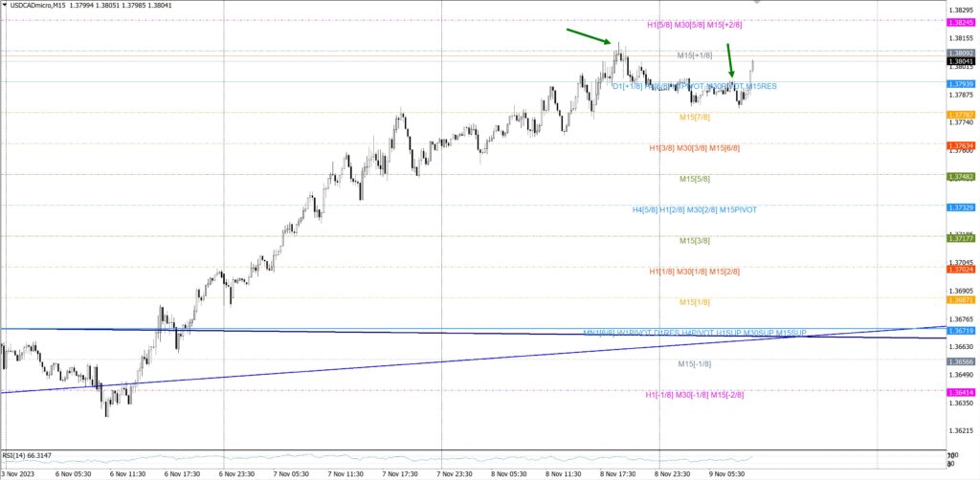This screenshot has height=480, width=980.
Task: Click the magenta 1.38245 price tag
Action: 960,21
